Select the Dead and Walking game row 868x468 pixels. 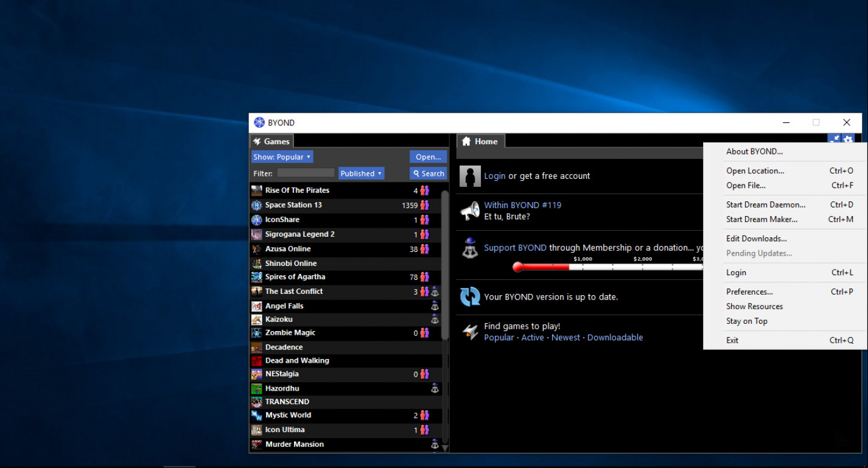tap(346, 361)
